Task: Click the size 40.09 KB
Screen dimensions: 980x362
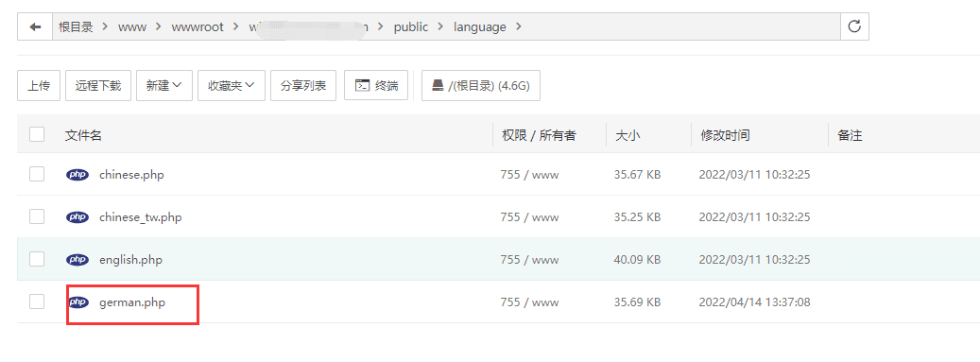Action: [638, 260]
